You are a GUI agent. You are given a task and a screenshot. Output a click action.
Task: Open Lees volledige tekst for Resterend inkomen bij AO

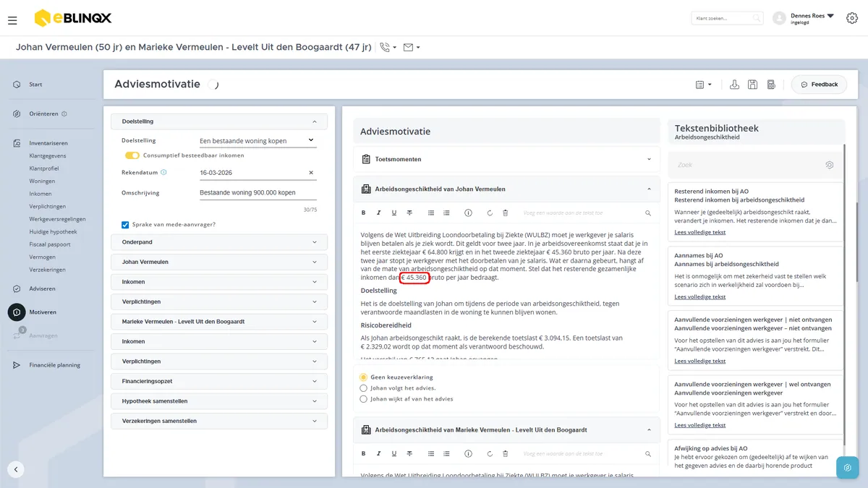pos(699,233)
